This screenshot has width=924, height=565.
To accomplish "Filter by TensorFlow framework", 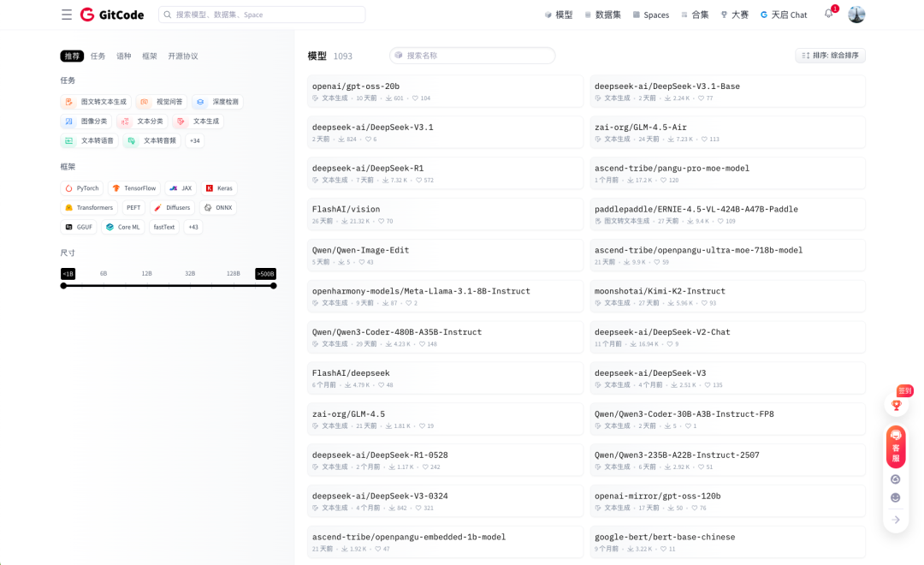I will pos(134,188).
